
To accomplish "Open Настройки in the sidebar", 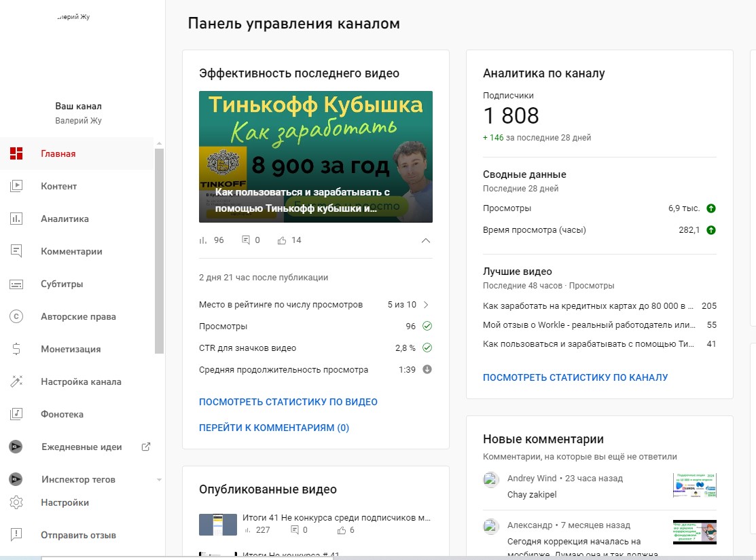I will click(77, 502).
